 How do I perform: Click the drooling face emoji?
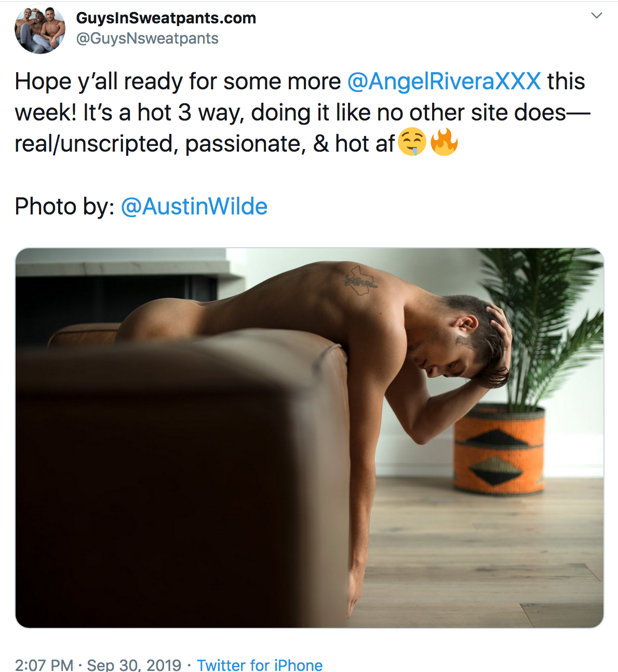[412, 142]
